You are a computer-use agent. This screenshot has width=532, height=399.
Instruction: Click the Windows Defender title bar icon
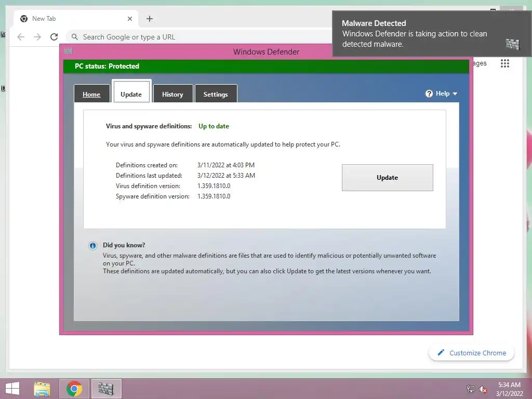pyautogui.click(x=68, y=51)
